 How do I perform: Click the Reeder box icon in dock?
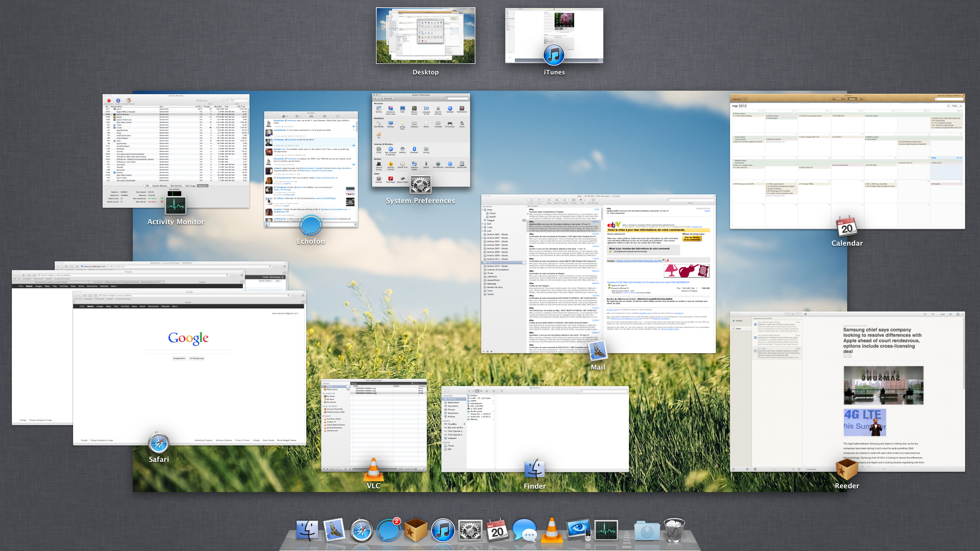(415, 530)
